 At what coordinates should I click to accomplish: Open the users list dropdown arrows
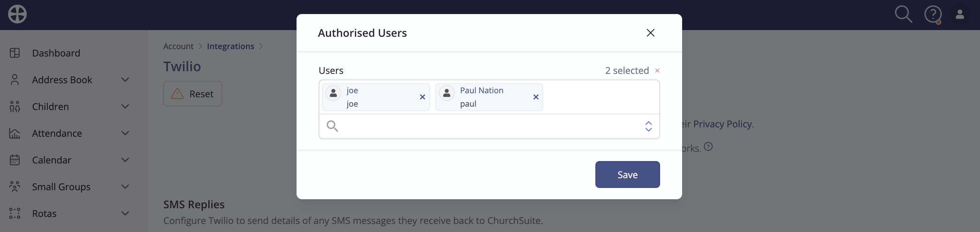648,126
